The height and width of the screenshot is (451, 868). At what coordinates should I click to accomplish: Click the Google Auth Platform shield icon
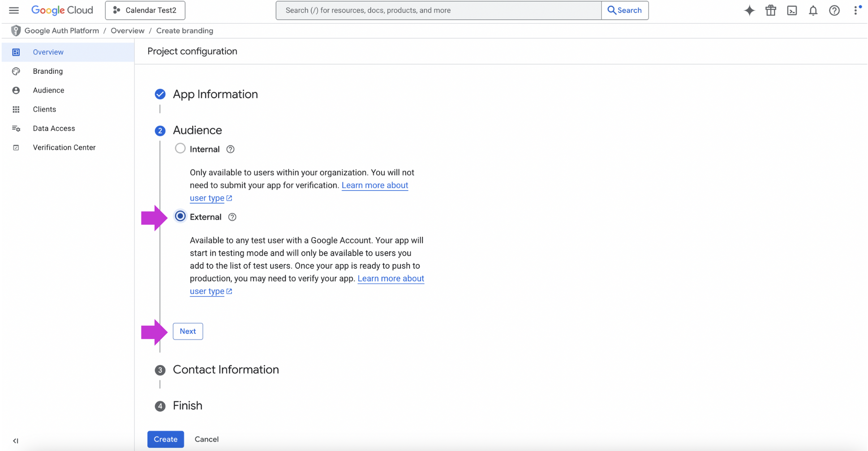pyautogui.click(x=16, y=30)
